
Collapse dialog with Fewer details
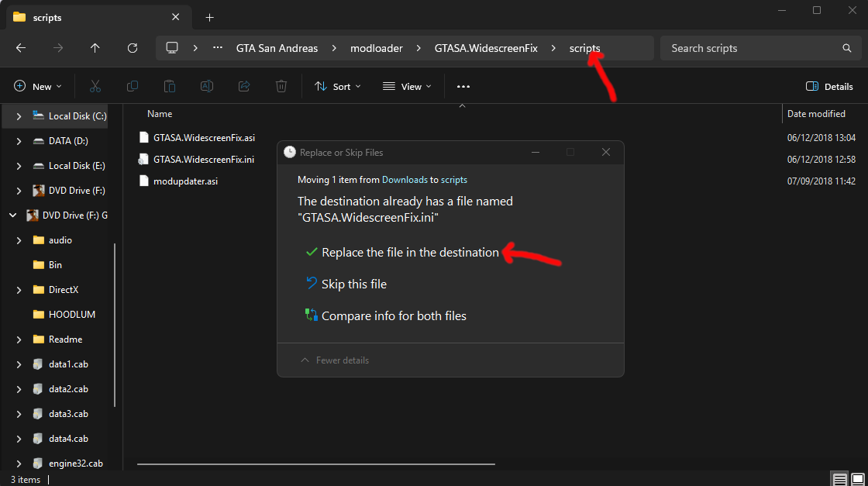pos(335,360)
